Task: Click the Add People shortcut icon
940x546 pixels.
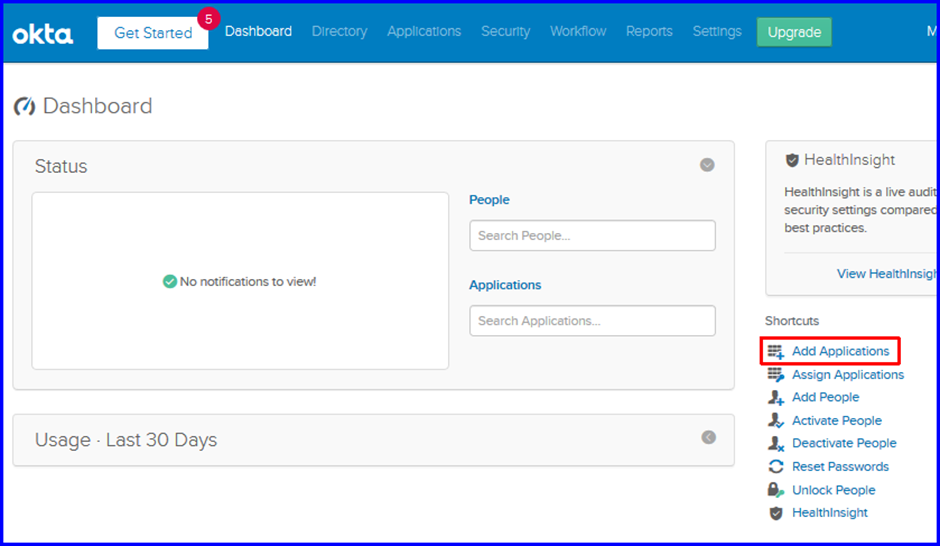Action: coord(776,397)
